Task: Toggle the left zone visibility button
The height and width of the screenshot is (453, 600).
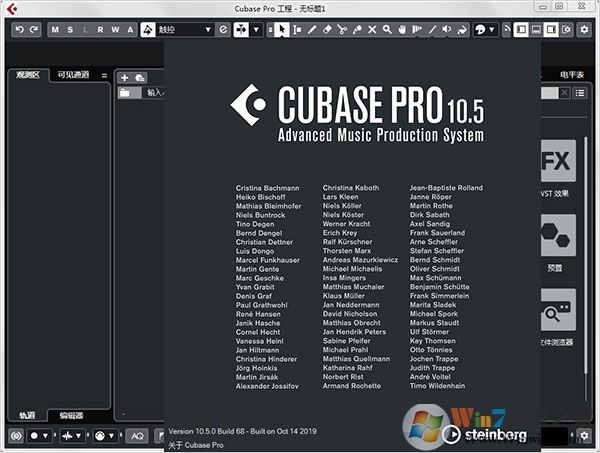Action: [x=521, y=29]
